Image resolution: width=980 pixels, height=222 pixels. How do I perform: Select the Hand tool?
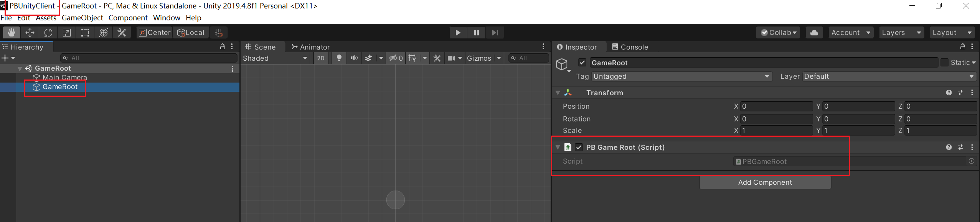click(x=12, y=33)
